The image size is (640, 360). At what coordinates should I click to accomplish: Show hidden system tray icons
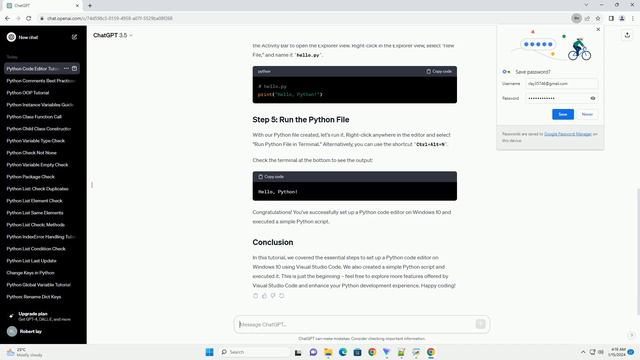pyautogui.click(x=583, y=352)
